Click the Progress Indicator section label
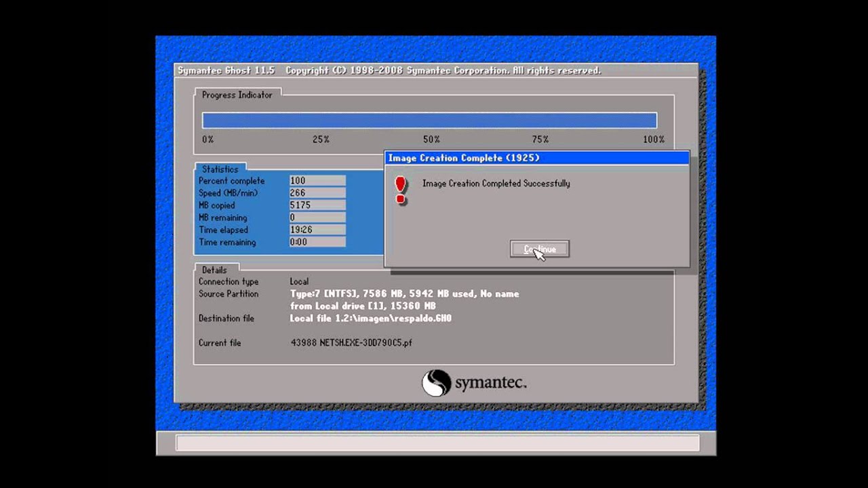 pos(237,95)
